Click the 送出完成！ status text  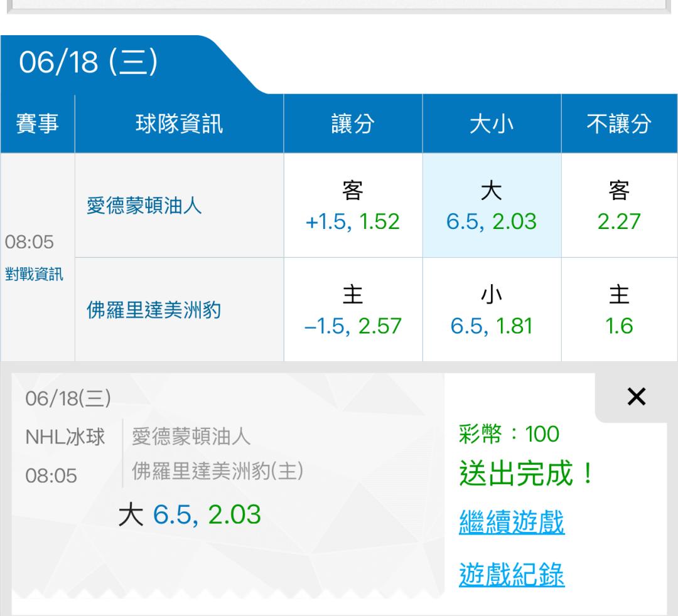[526, 474]
